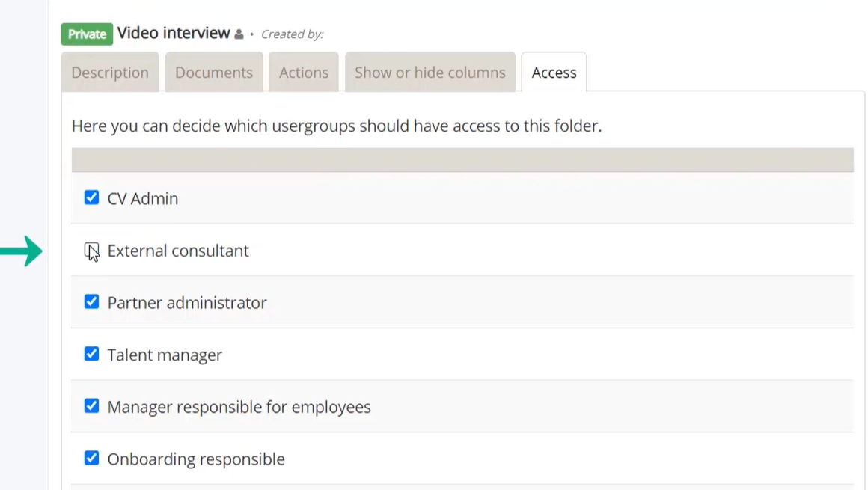Go to the Actions tab
Screen dimensions: 868x490
pos(303,72)
